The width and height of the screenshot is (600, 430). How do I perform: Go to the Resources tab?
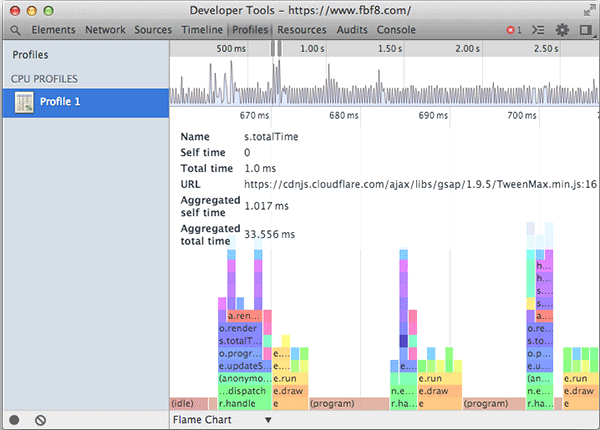pyautogui.click(x=301, y=30)
